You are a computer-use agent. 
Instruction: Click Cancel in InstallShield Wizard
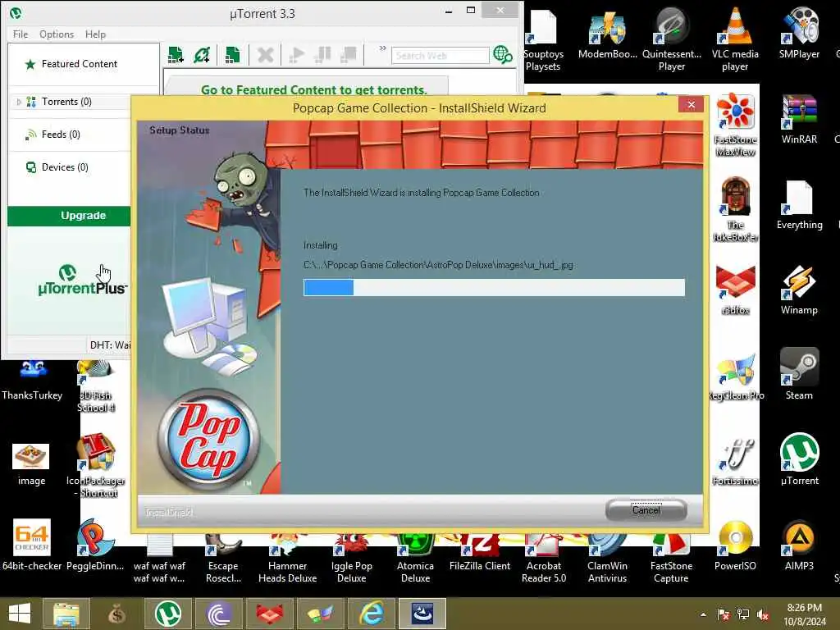point(646,510)
